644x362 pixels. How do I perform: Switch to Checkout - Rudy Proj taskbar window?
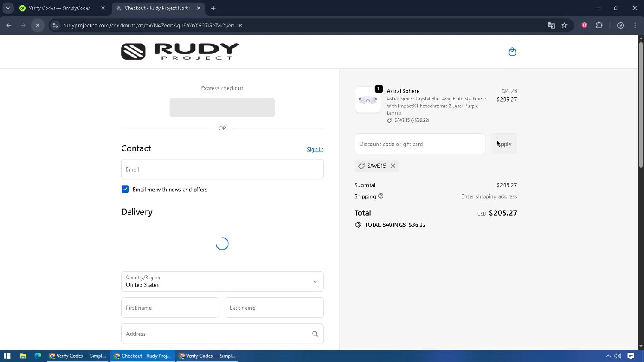coord(143,356)
